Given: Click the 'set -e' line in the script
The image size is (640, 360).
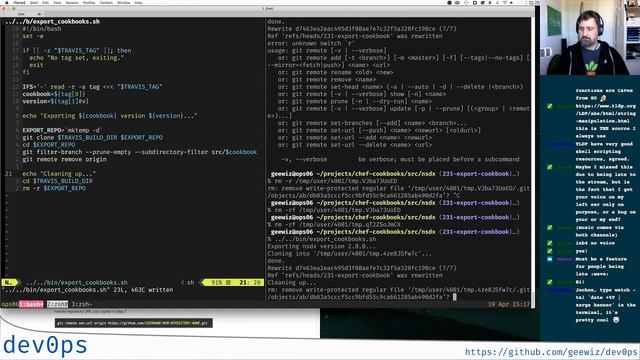Looking at the screenshot, I should point(33,36).
